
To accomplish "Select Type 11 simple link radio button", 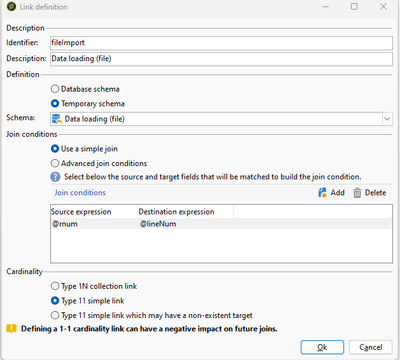I will [55, 301].
